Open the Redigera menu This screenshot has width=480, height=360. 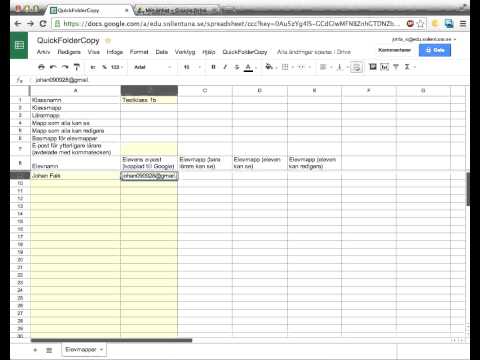tap(69, 52)
